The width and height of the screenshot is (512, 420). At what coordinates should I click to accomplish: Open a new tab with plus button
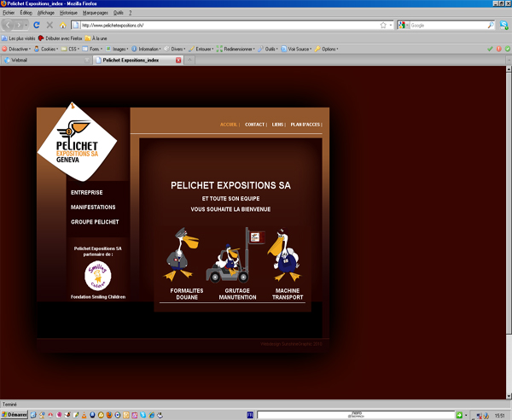point(189,60)
